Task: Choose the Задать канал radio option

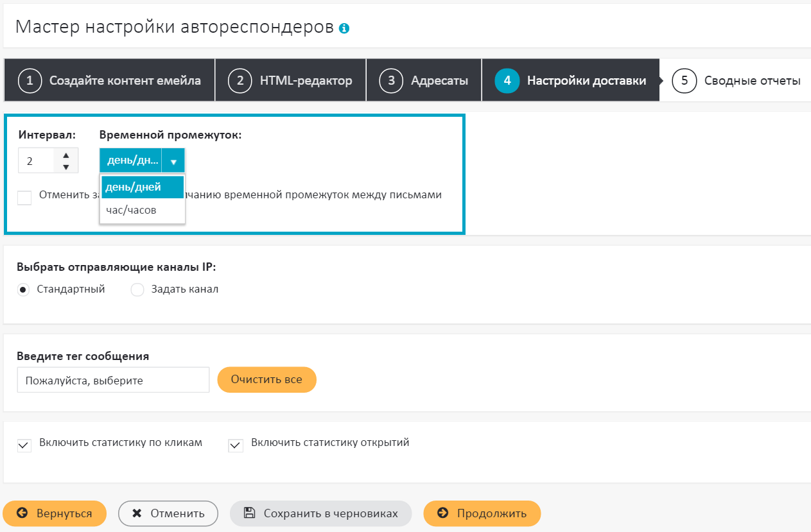Action: (137, 290)
